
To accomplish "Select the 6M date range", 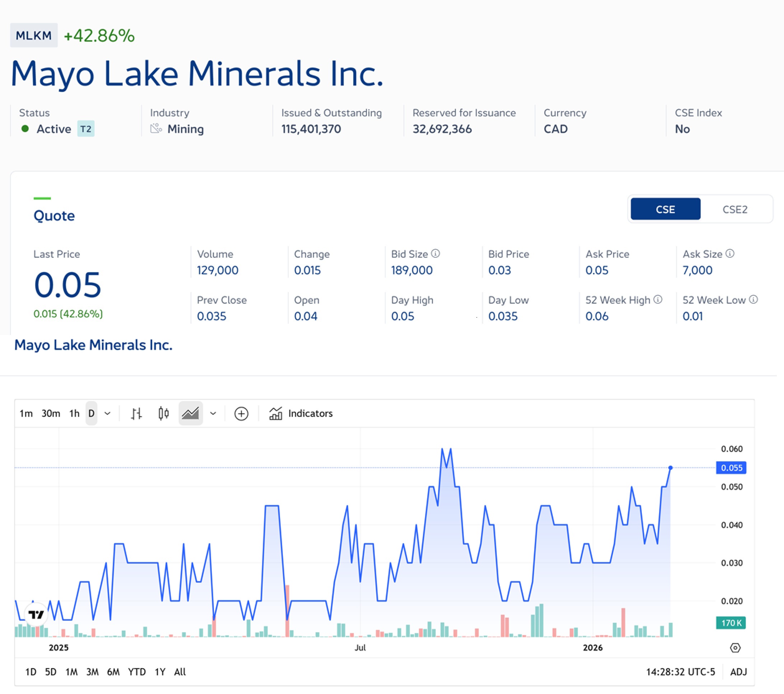I will (113, 672).
